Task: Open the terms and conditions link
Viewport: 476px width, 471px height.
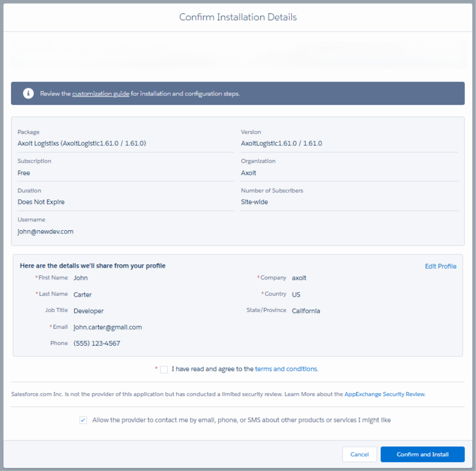Action: click(x=286, y=369)
